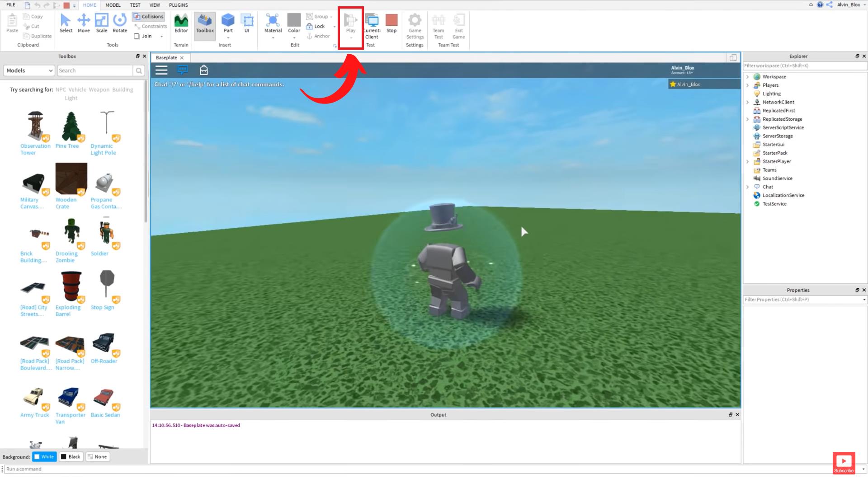Pick the Drooling Zombie model

click(71, 240)
